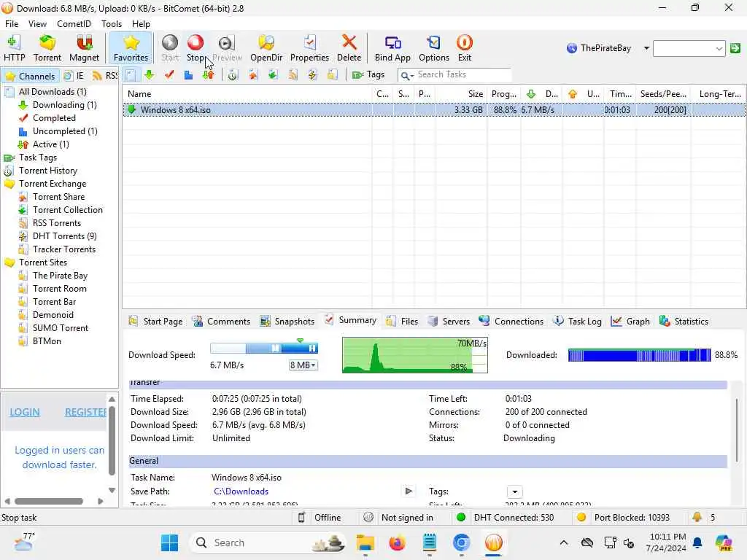Viewport: 747px width, 560px height.
Task: Open Torrent History in the sidebar
Action: click(47, 171)
